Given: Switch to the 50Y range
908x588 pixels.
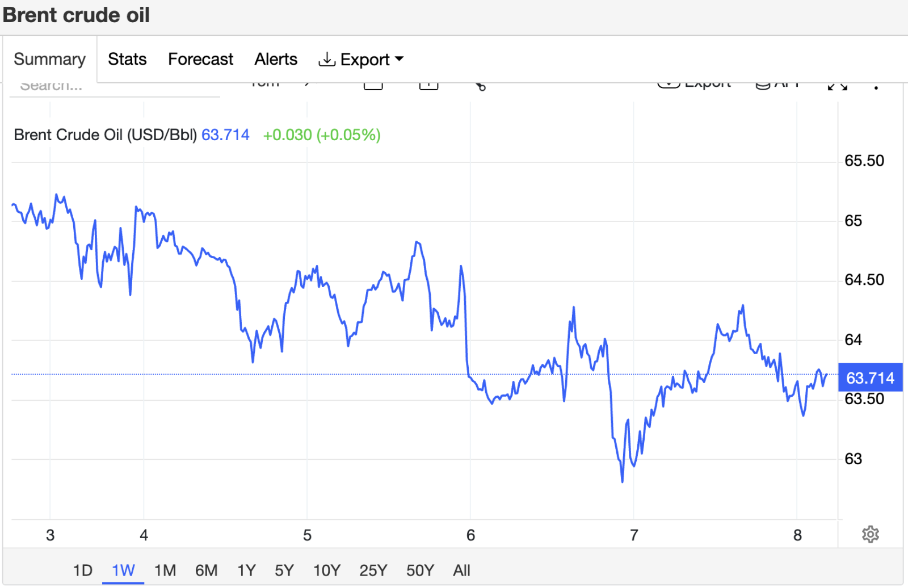Looking at the screenshot, I should (x=420, y=570).
